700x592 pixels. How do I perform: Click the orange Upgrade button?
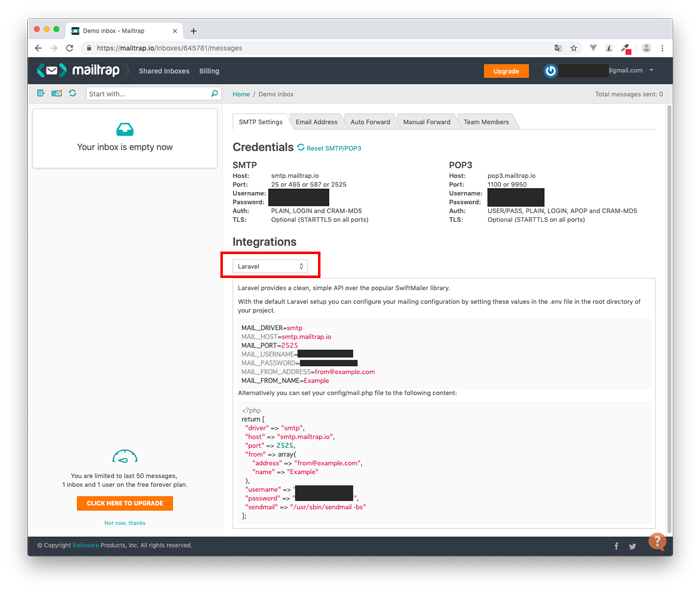[506, 71]
